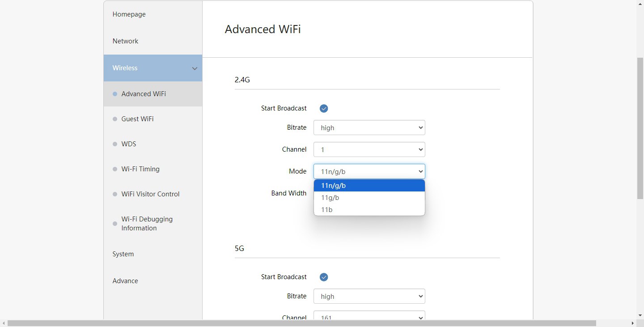Click the scroll-left arrow of horizontal scrollbar
Screen dimensions: 644x327
[3, 323]
